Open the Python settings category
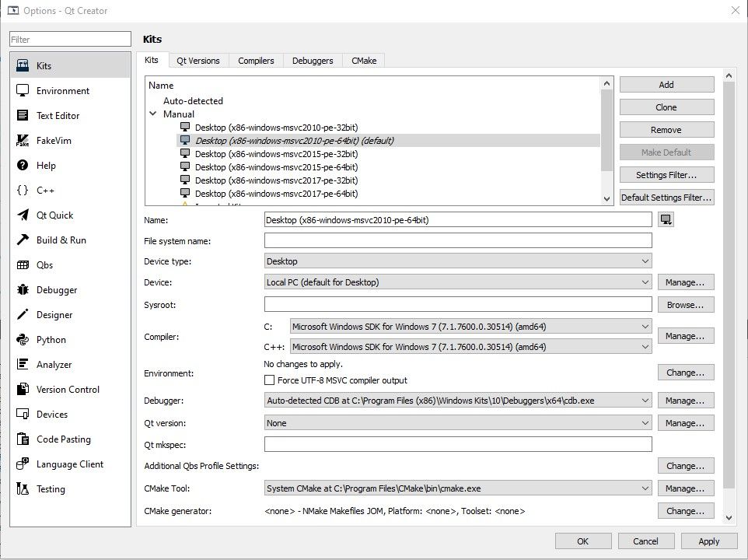The width and height of the screenshot is (748, 560). click(x=70, y=340)
